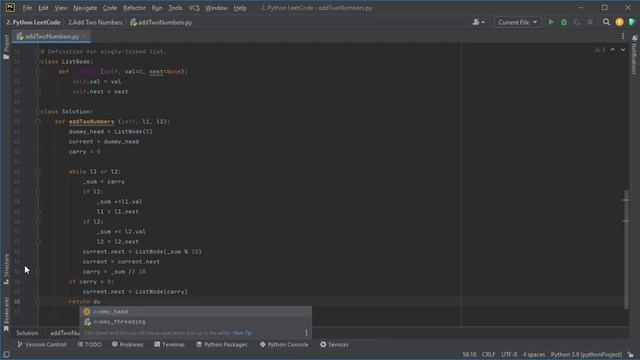Screen dimensions: 640x360
Task: Collapse the 'if l1' block fold marker
Action: click(38, 191)
